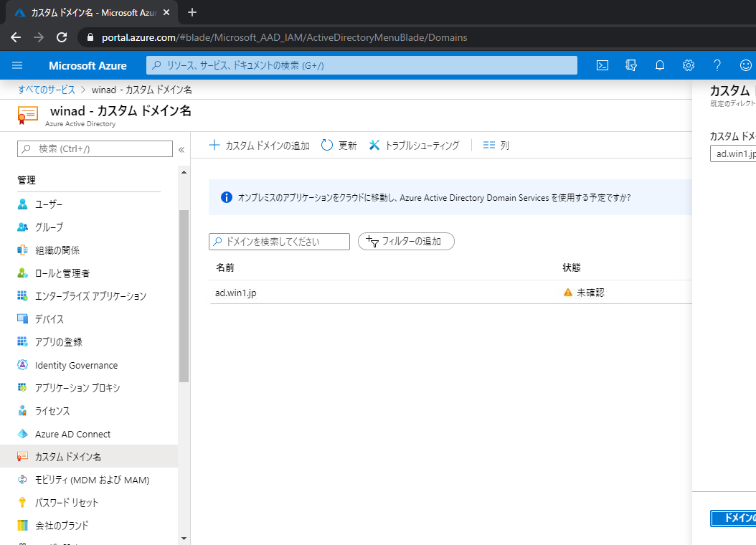Click the アプリケーション プロキシ icon

23,388
